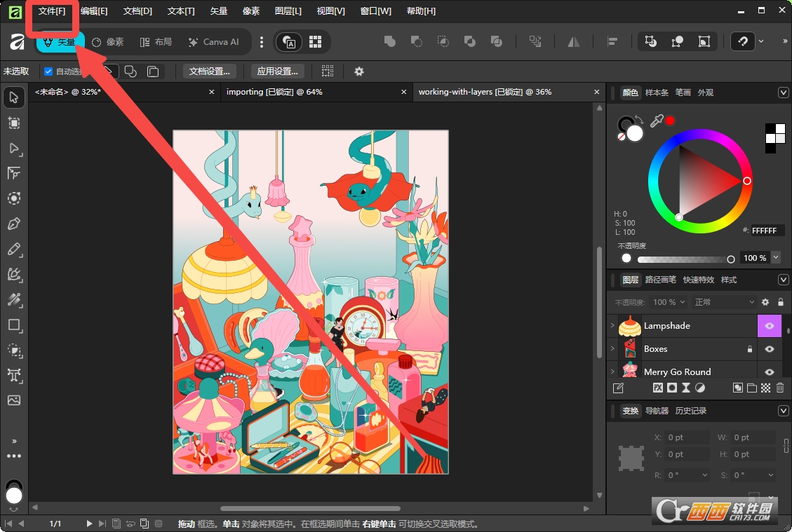Viewport: 792px width, 532px height.
Task: Expand the Lampshade layer
Action: click(x=612, y=325)
